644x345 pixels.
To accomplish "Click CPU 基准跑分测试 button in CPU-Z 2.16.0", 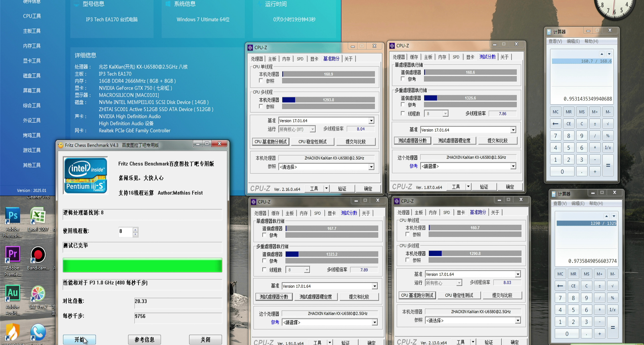I will pos(270,142).
